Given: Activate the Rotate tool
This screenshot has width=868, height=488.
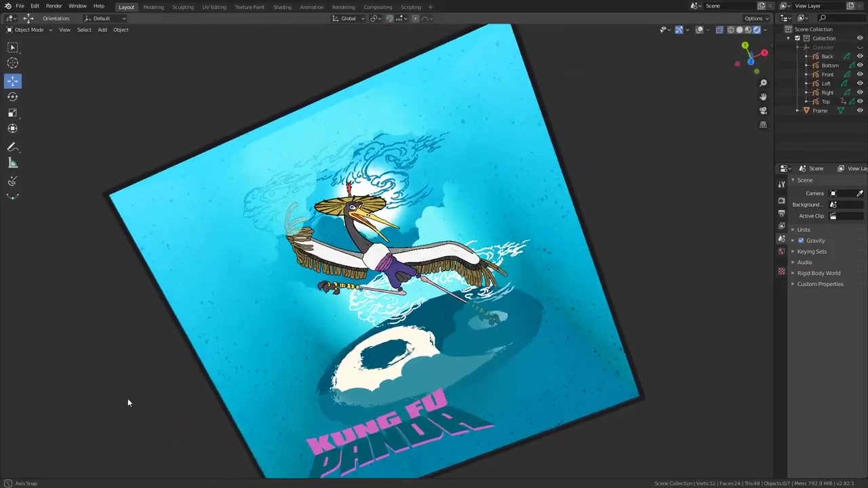Looking at the screenshot, I should tap(12, 97).
